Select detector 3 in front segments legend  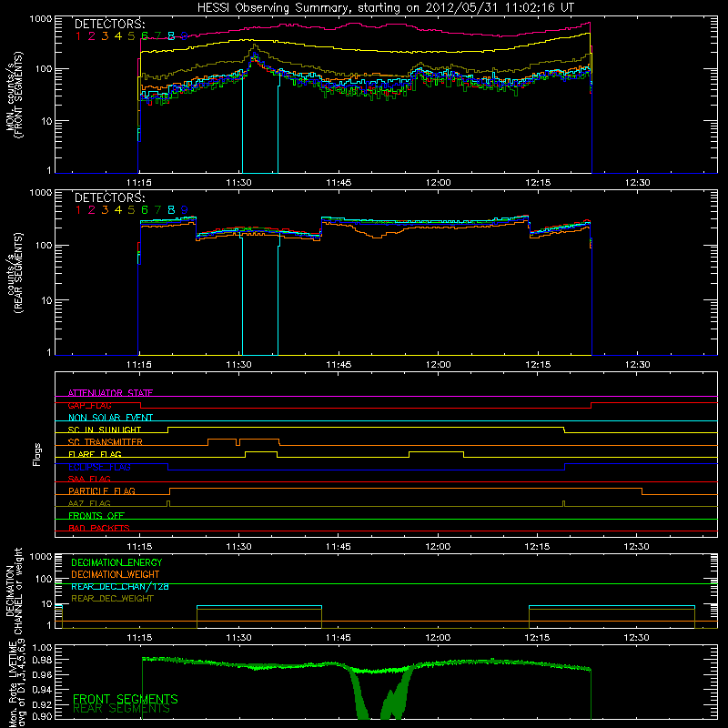[105, 35]
